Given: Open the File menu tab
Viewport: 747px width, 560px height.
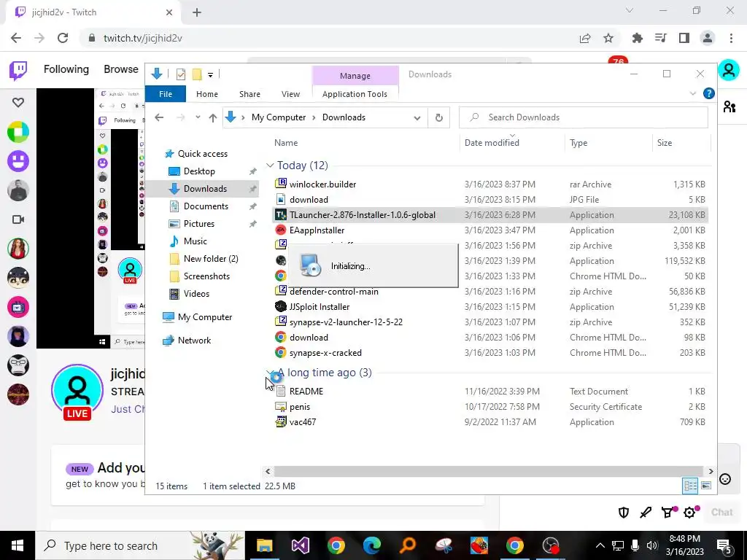Looking at the screenshot, I should click(166, 94).
